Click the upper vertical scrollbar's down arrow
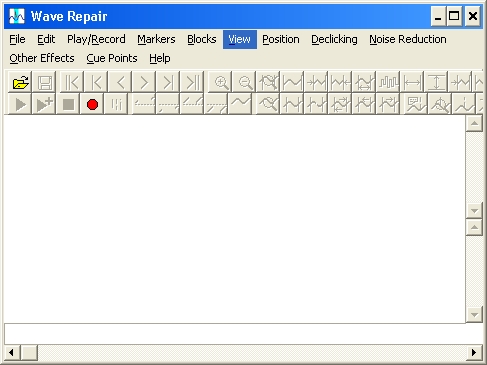 click(474, 210)
